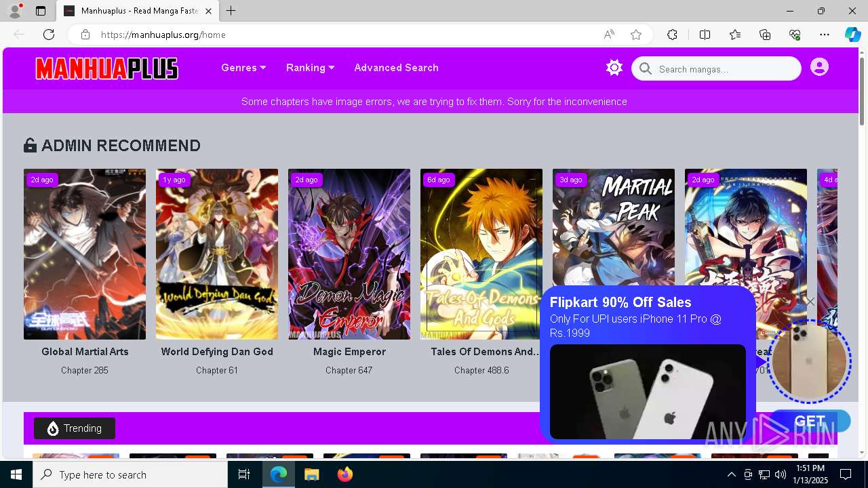Screen dimensions: 868x488
Task: Open Microsoft Edge from taskbar
Action: click(x=279, y=474)
